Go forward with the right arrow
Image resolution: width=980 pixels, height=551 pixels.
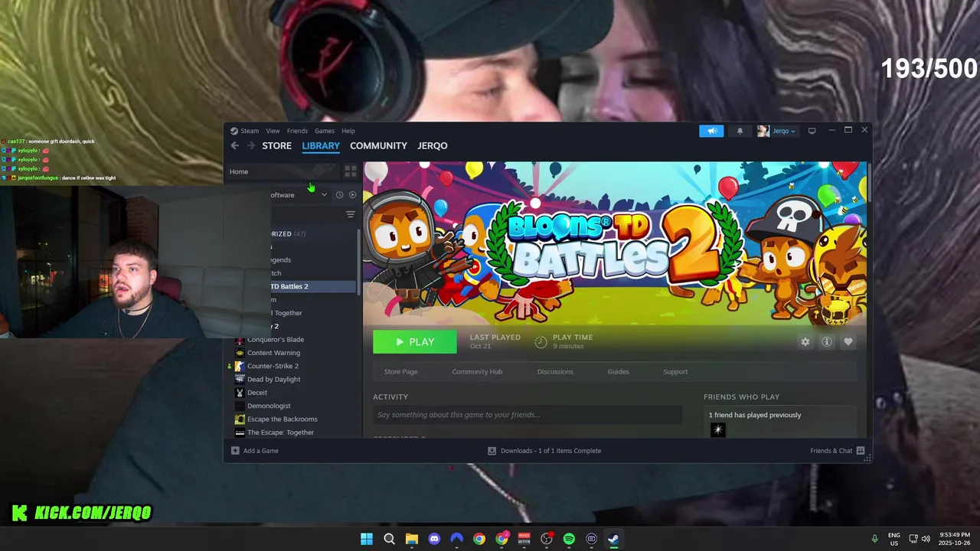251,145
